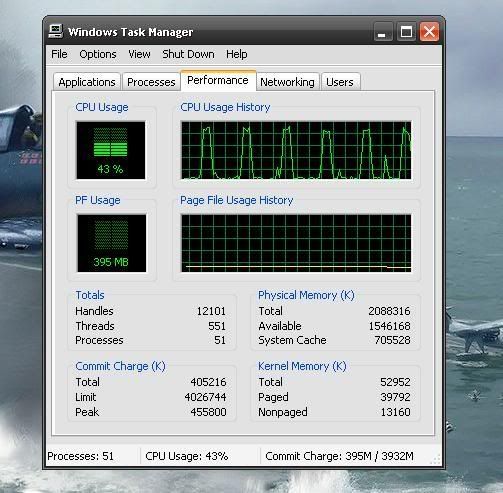Screen dimensions: 503x493
Task: Click the 'Commit Charge (K)' heading
Action: click(120, 366)
